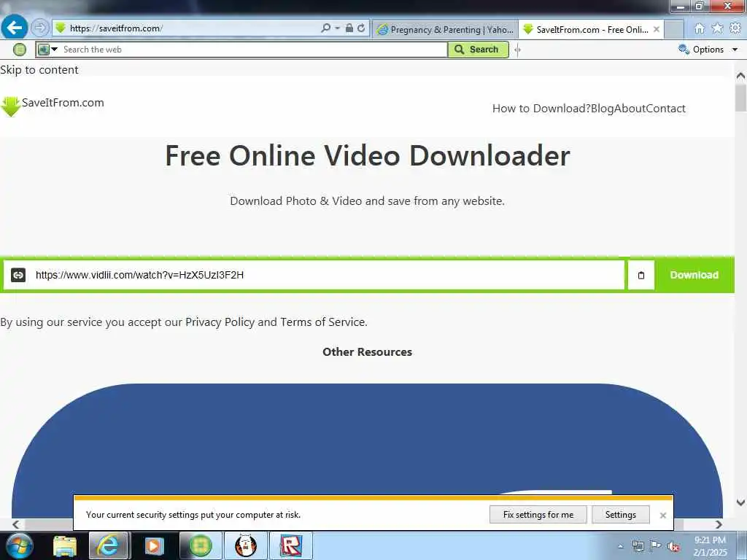Click the 'Skip to content' link
Viewport: 747px width, 560px height.
[x=39, y=69]
